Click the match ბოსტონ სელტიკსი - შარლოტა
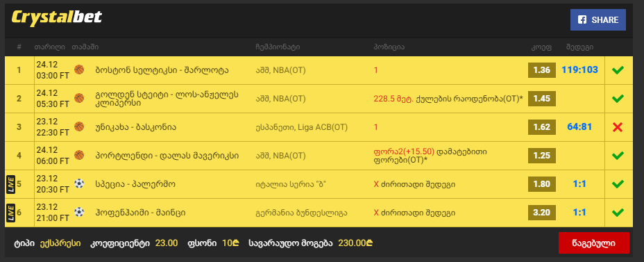 [162, 70]
